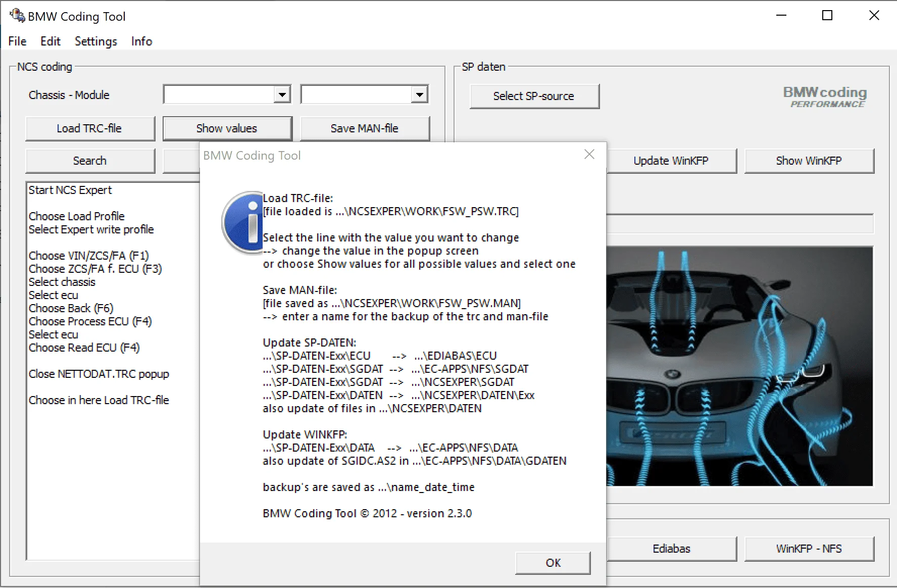Click the Select SP-source button
The image size is (897, 588).
[534, 96]
